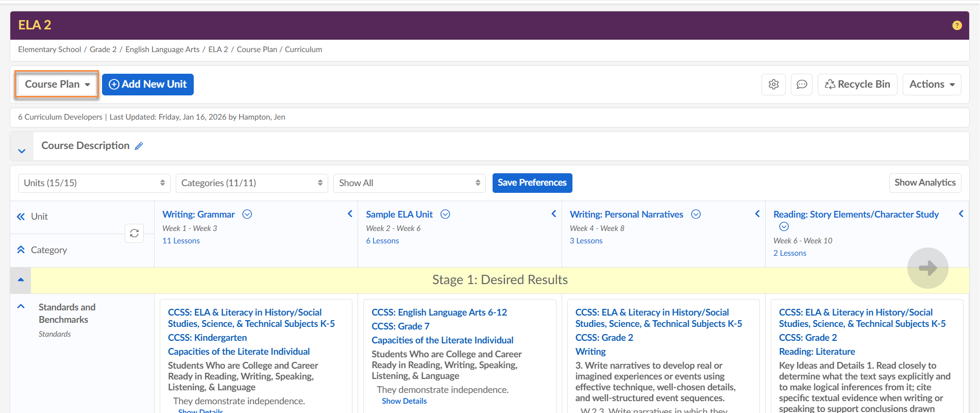Collapse the Writing: Grammar unit column

(x=350, y=214)
